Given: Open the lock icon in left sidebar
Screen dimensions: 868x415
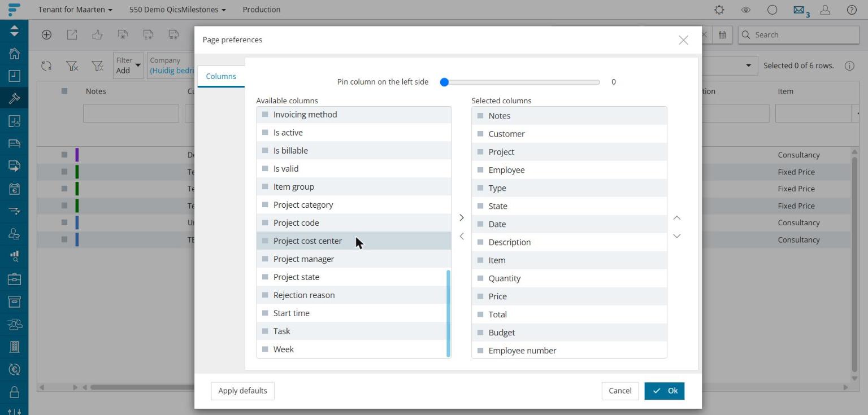Looking at the screenshot, I should pyautogui.click(x=14, y=392).
